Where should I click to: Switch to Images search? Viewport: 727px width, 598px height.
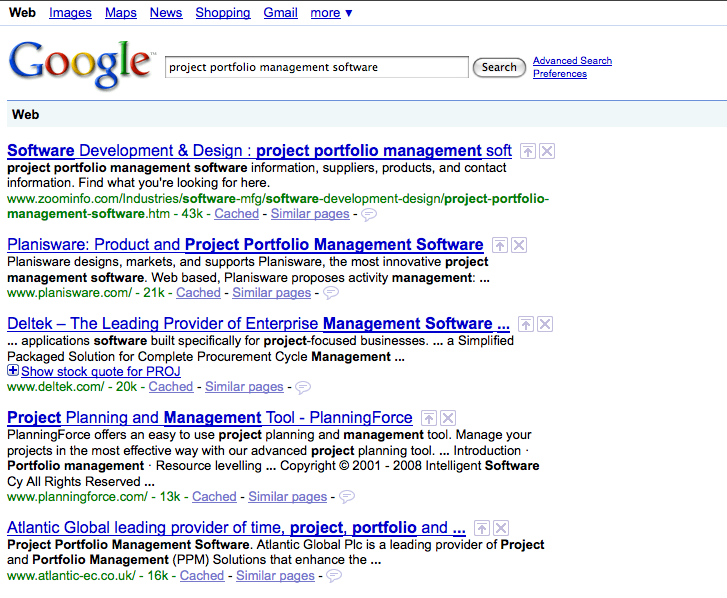tap(70, 13)
